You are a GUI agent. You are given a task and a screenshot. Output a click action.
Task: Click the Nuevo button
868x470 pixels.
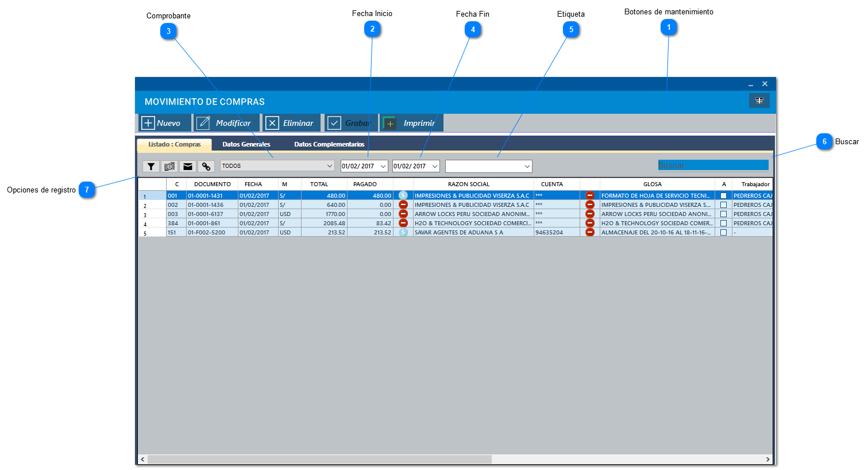[x=165, y=123]
